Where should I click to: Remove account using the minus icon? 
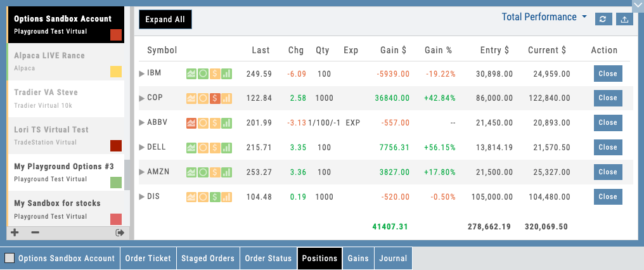click(x=35, y=233)
